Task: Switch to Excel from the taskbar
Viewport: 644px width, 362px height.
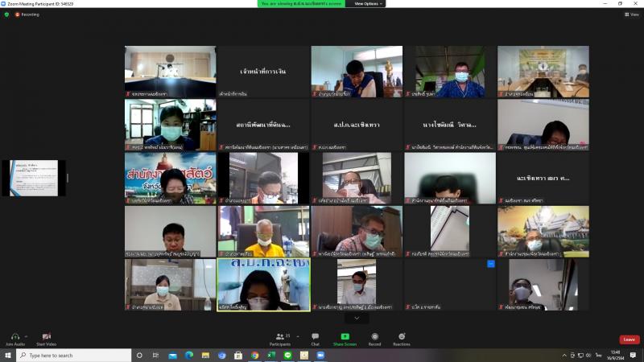Action: coord(271,355)
